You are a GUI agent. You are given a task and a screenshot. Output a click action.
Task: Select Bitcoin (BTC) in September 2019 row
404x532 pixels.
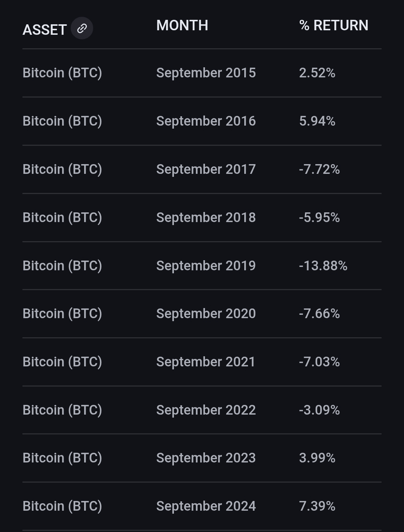coord(62,266)
